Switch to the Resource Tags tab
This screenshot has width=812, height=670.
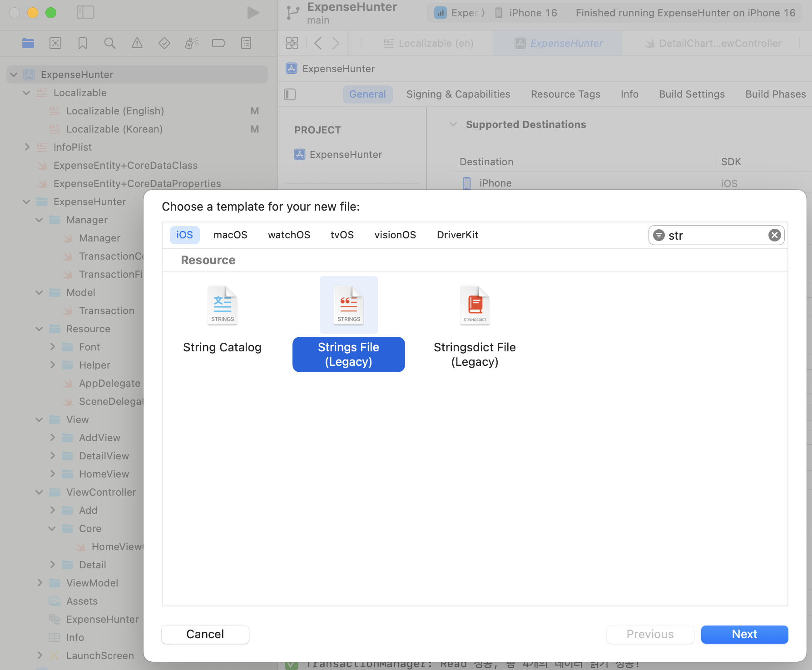pos(566,94)
